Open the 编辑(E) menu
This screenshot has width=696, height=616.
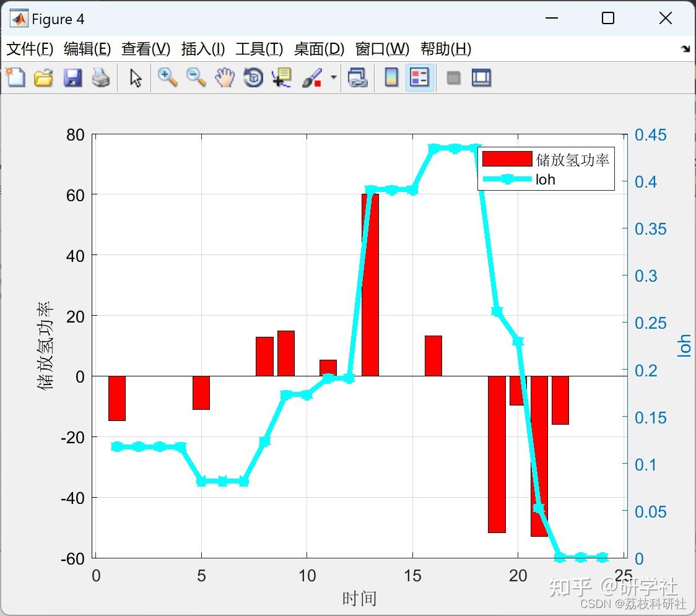(87, 49)
